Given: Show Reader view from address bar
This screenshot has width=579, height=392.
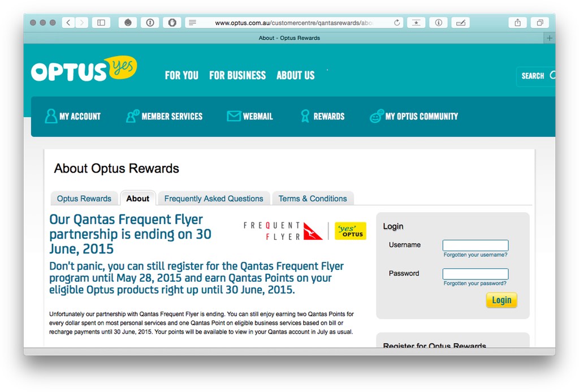Looking at the screenshot, I should (192, 23).
